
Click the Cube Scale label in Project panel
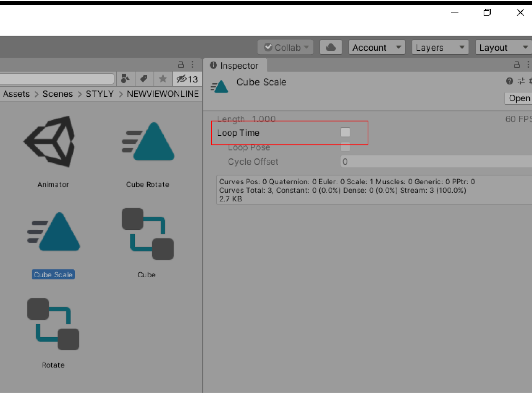[53, 275]
